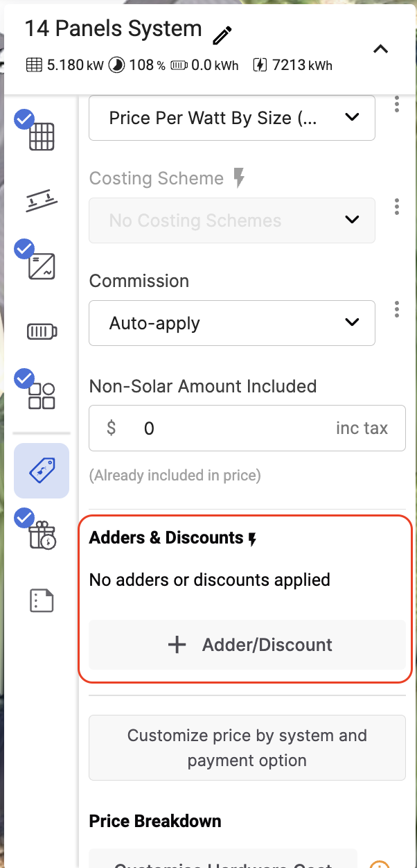Open Price Per Watt By Size dropdown

(232, 118)
